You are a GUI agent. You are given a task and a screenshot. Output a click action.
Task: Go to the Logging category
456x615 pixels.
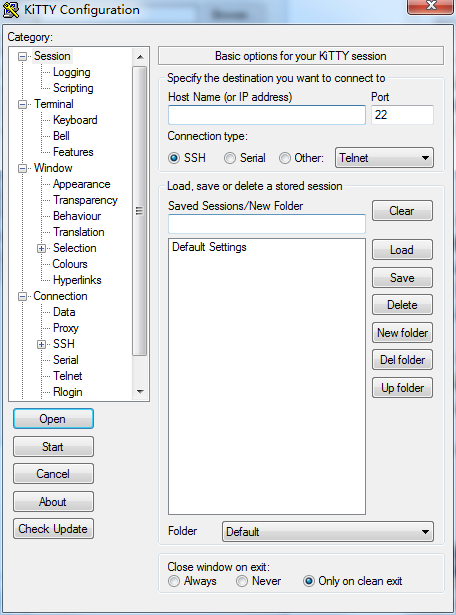[72, 72]
